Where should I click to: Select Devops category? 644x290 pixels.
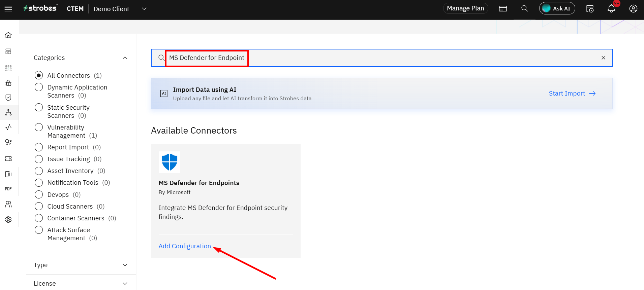pos(39,194)
